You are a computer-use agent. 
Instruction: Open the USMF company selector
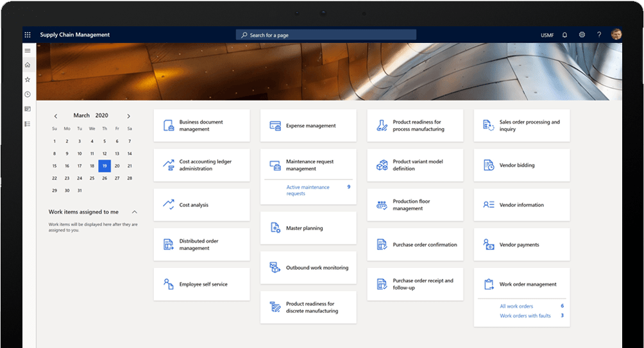point(547,35)
